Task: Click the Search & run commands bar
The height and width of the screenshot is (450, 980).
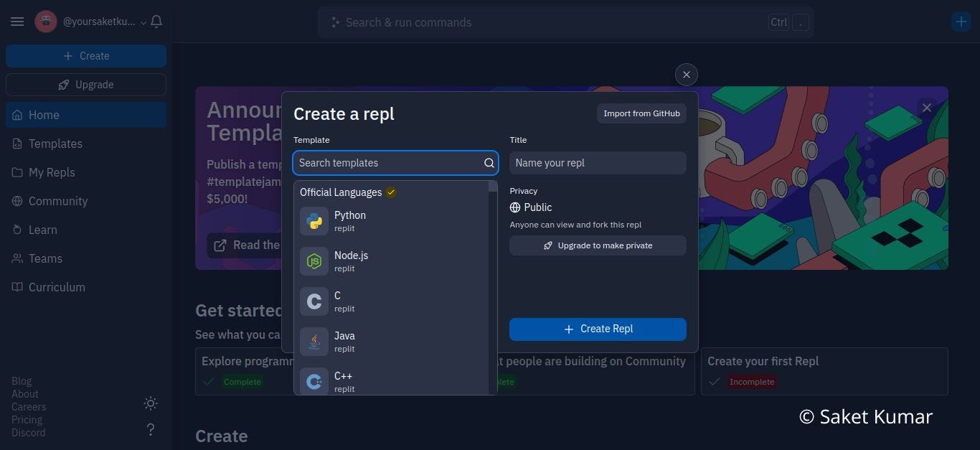Action: (565, 22)
